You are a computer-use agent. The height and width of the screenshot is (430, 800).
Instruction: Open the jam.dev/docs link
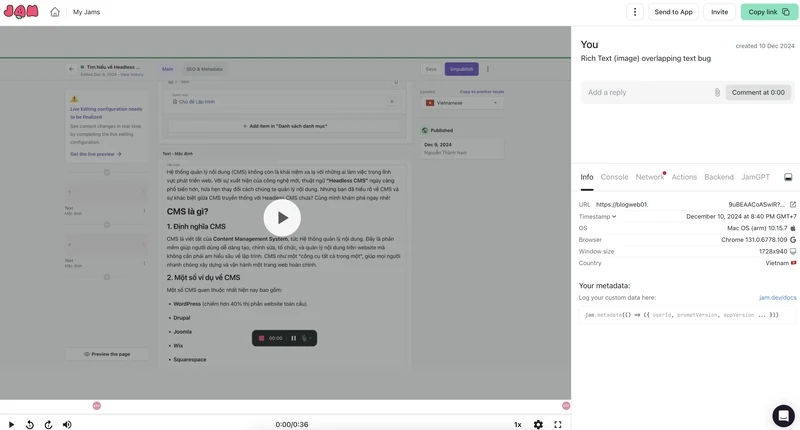click(778, 297)
